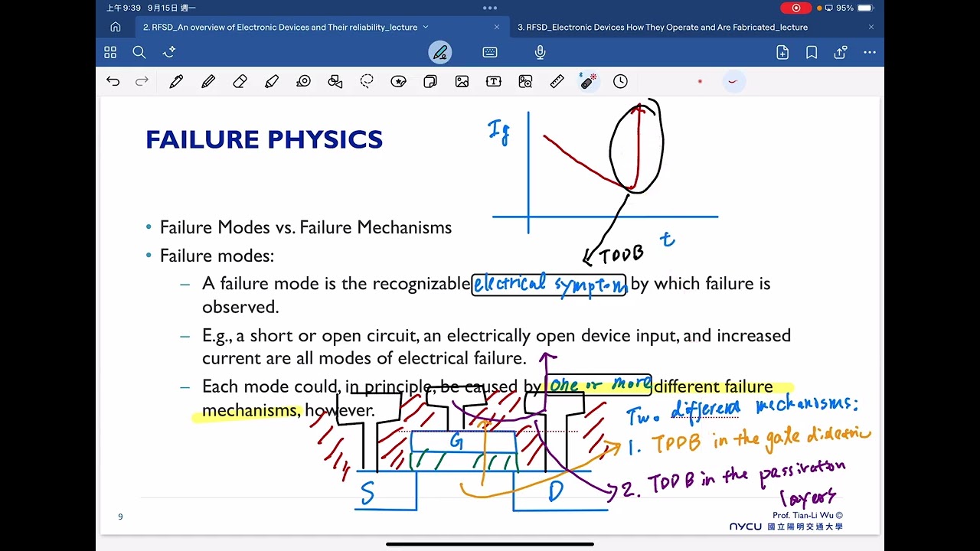Toggle the pen writing mode
Viewport: 980px width, 551px height.
(x=440, y=52)
